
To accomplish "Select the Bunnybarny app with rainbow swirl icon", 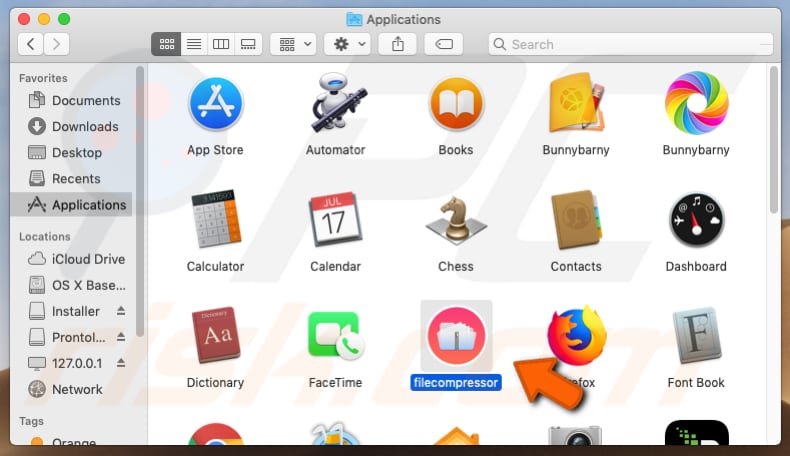I will [696, 103].
